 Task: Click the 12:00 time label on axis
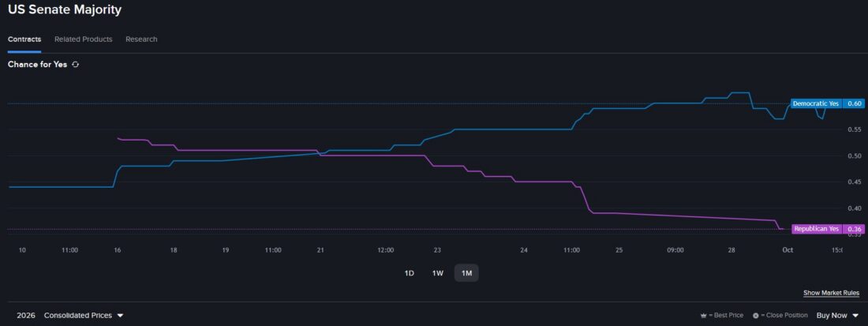pyautogui.click(x=385, y=250)
